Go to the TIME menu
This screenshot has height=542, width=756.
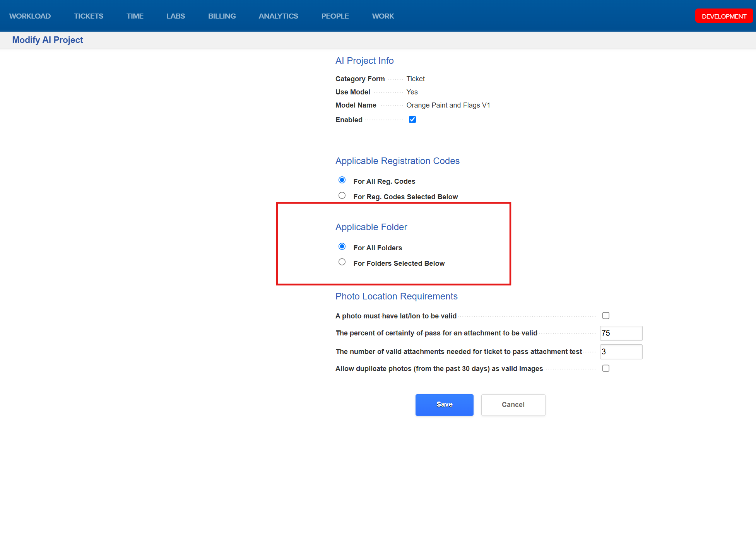point(135,16)
